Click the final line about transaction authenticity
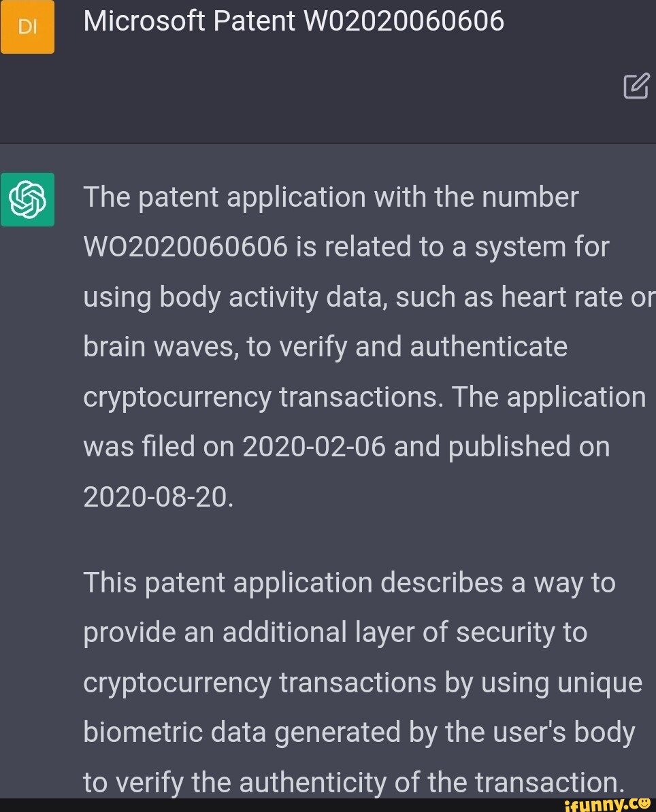 click(354, 782)
